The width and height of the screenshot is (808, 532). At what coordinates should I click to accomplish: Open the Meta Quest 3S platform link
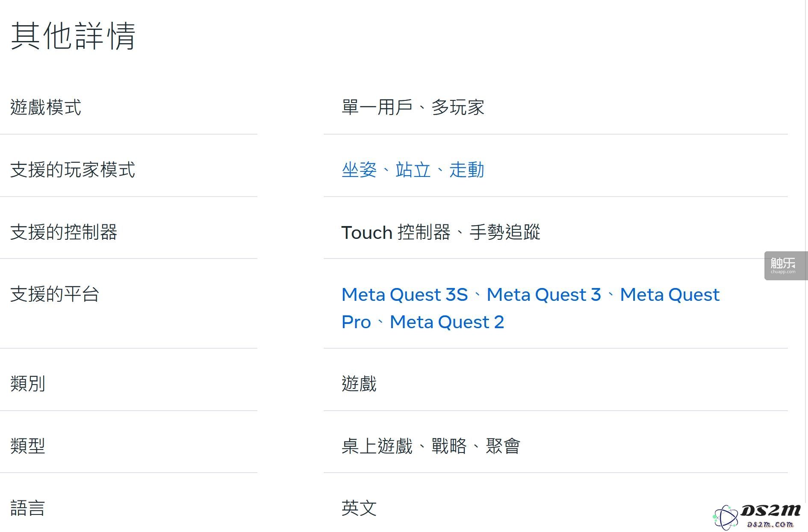[405, 294]
